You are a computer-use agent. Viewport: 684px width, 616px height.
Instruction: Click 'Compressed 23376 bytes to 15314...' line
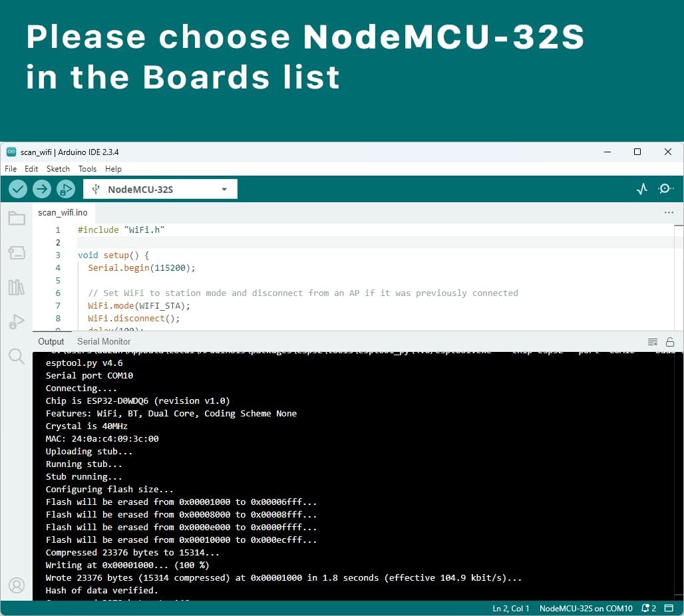(x=132, y=552)
